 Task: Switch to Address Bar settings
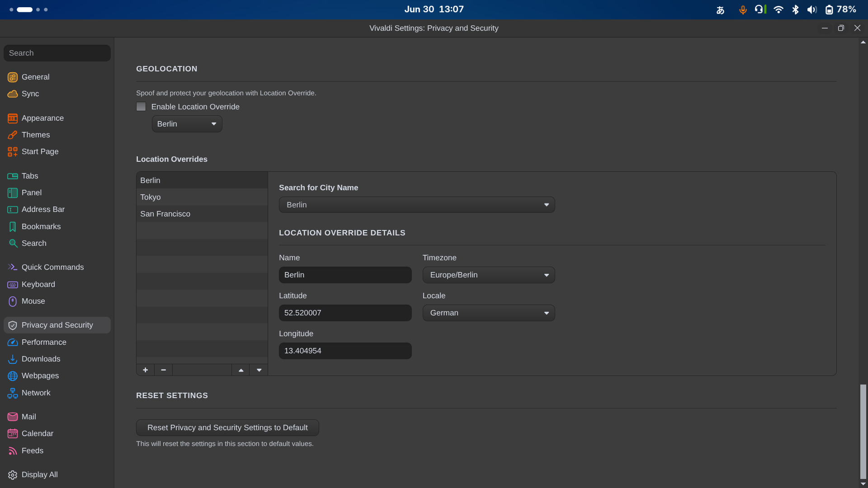coord(57,210)
